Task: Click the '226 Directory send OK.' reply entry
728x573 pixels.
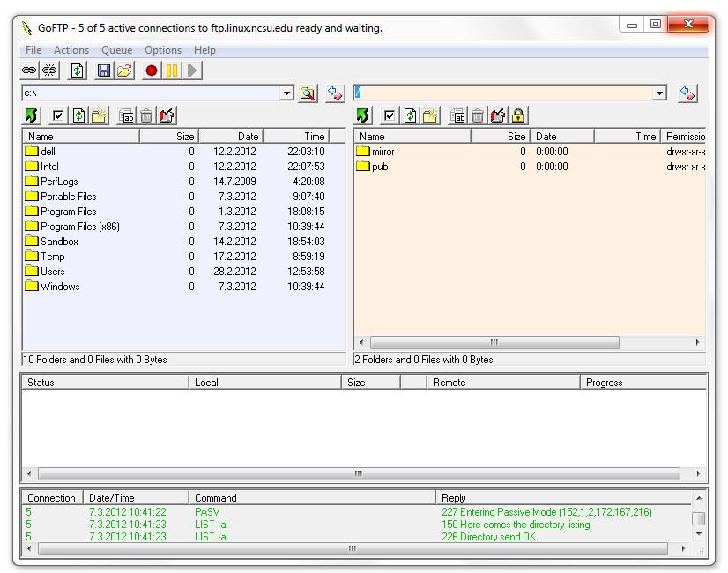Action: pyautogui.click(x=490, y=537)
